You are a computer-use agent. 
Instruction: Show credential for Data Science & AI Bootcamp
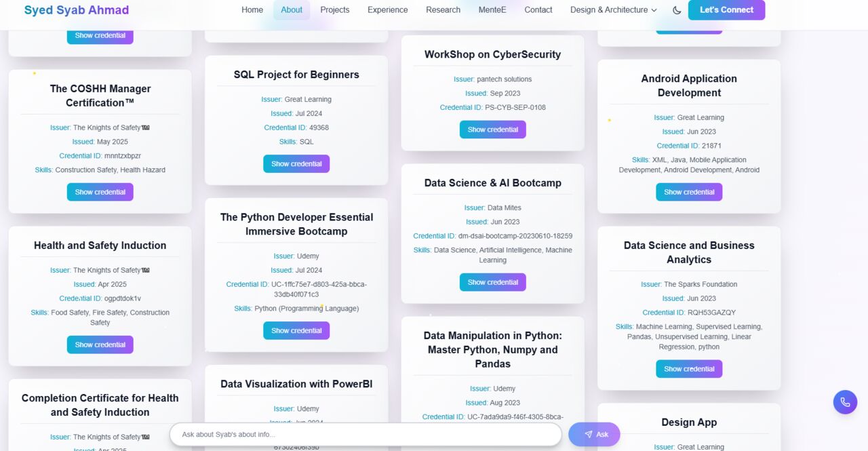tap(492, 282)
